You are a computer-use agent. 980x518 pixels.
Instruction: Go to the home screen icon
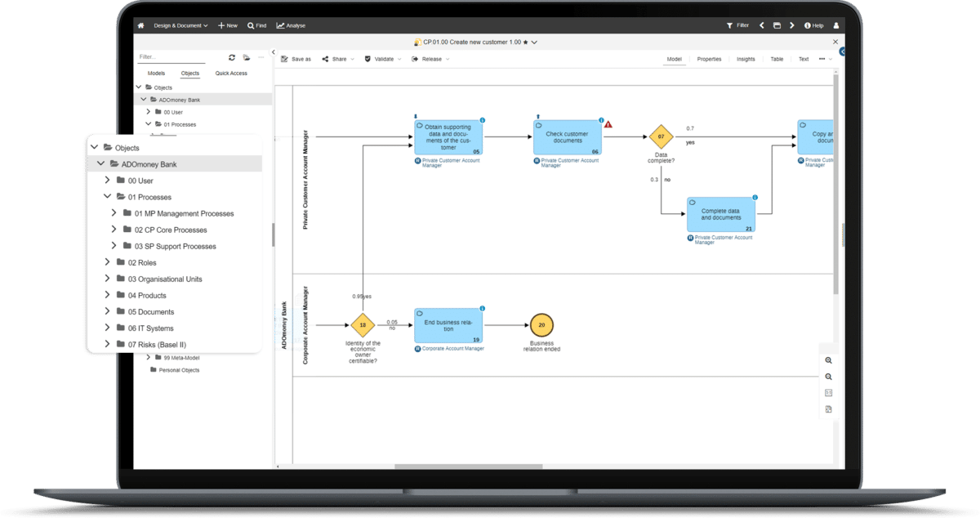[140, 25]
